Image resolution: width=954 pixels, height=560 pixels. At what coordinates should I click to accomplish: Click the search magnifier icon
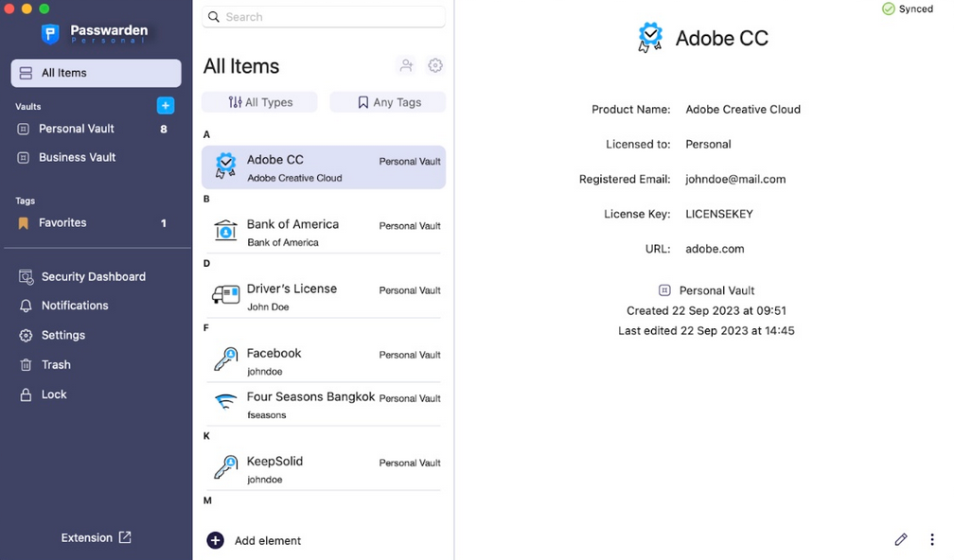(214, 17)
